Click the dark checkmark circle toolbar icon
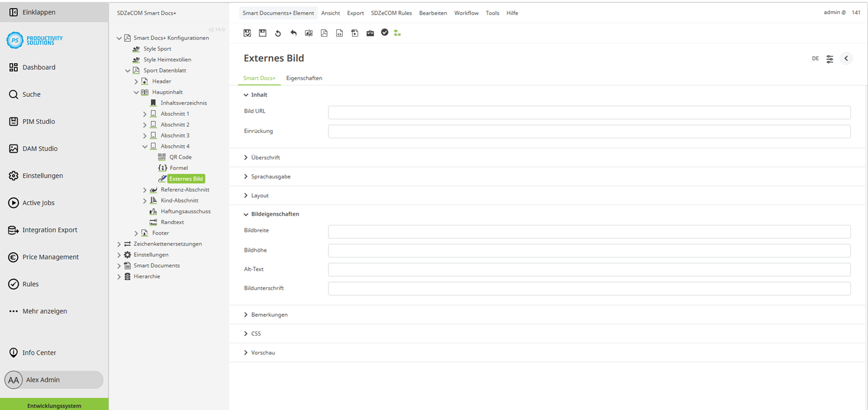The image size is (868, 410). (x=385, y=33)
